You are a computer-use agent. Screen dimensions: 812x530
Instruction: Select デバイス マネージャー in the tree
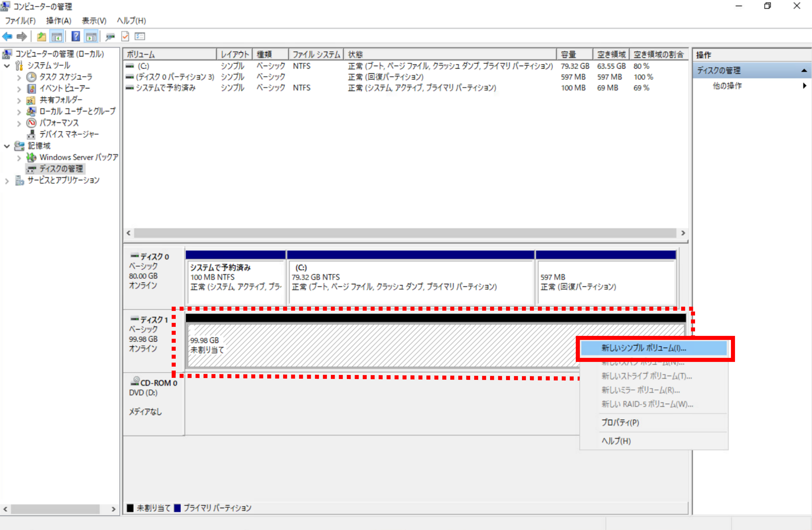69,134
